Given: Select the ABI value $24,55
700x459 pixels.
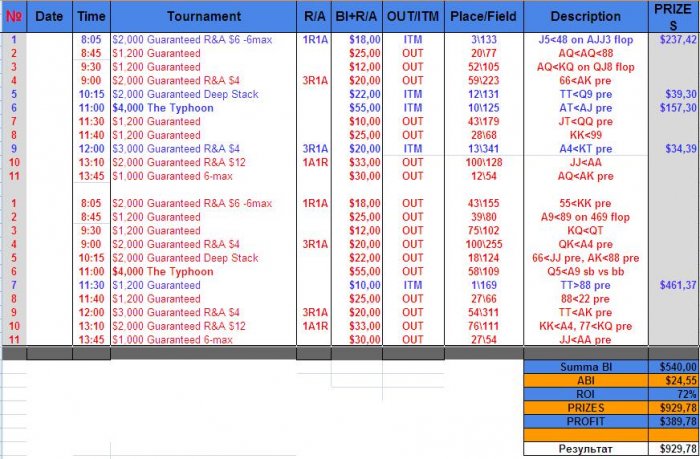Looking at the screenshot, I should [x=673, y=380].
